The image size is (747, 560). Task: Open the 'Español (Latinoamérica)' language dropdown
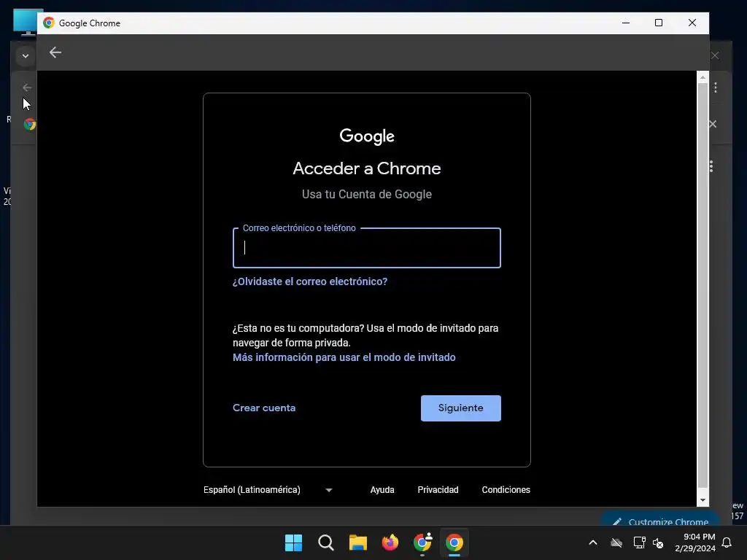(268, 489)
